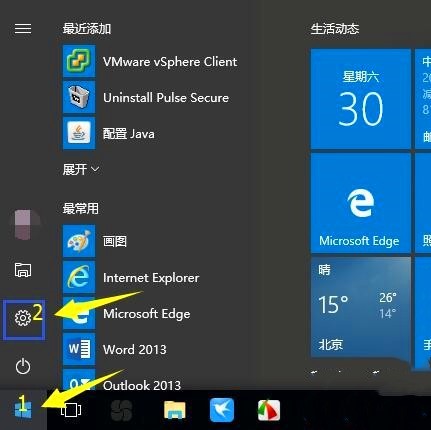Viewport: 431px width, 430px height.
Task: Open the Microsoft Edge list entry label
Action: [147, 314]
